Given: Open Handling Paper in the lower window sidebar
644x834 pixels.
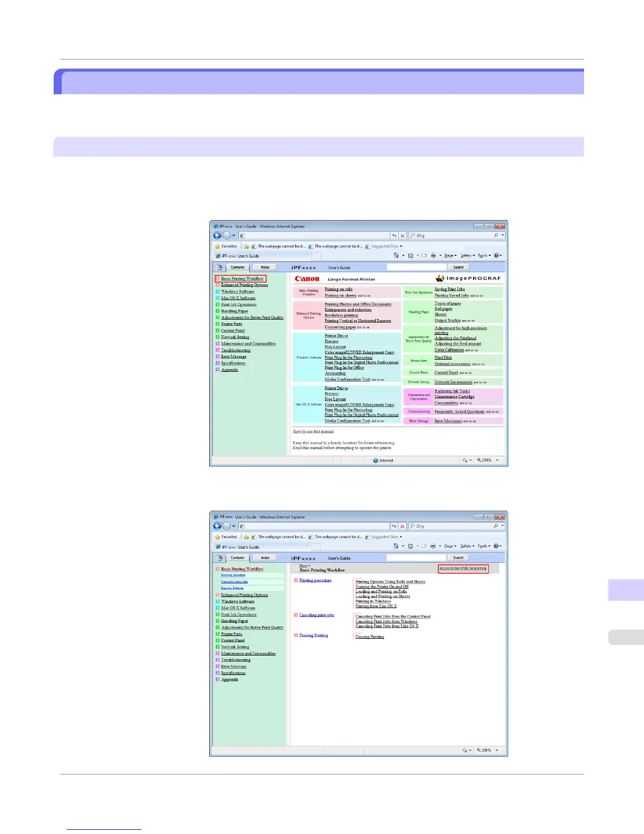Looking at the screenshot, I should (234, 621).
